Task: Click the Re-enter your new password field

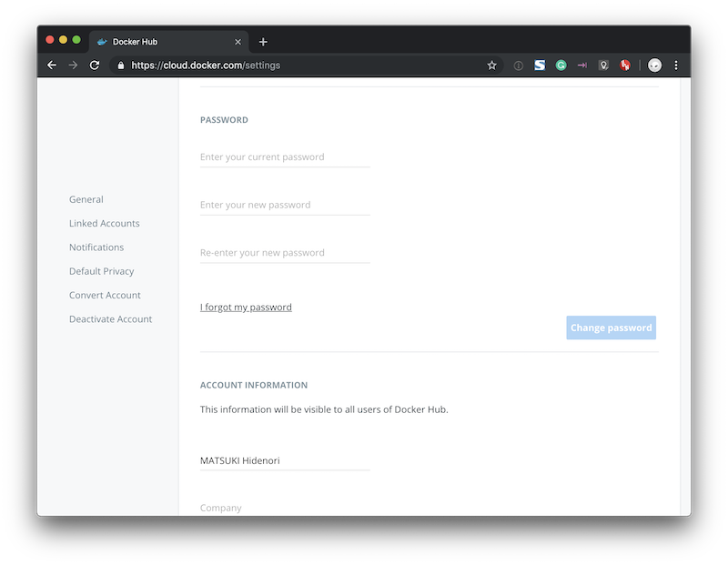Action: tap(285, 253)
